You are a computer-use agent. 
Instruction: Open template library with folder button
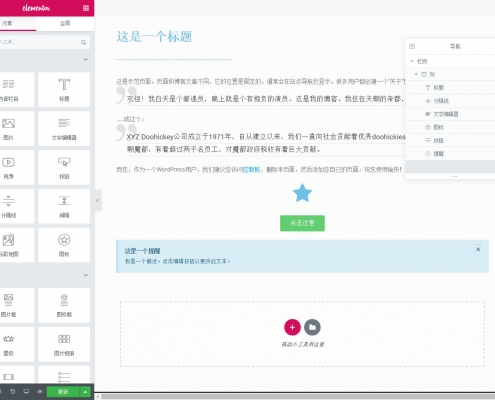[x=312, y=327]
